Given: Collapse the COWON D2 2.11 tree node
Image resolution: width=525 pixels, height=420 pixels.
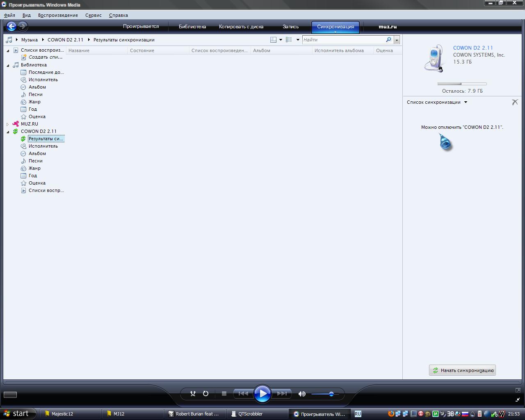Looking at the screenshot, I should pyautogui.click(x=8, y=132).
